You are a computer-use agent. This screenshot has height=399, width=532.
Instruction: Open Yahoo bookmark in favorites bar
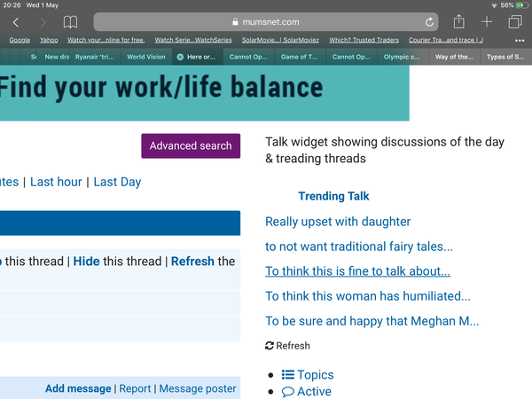point(49,40)
